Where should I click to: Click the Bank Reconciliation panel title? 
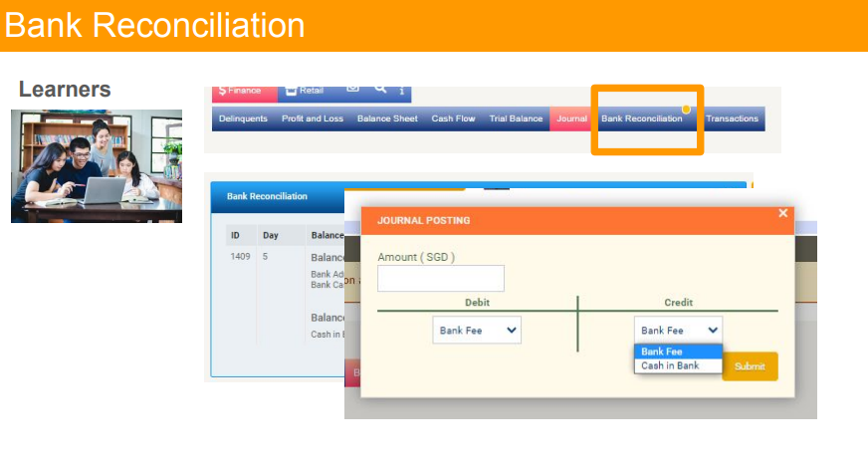coord(267,196)
